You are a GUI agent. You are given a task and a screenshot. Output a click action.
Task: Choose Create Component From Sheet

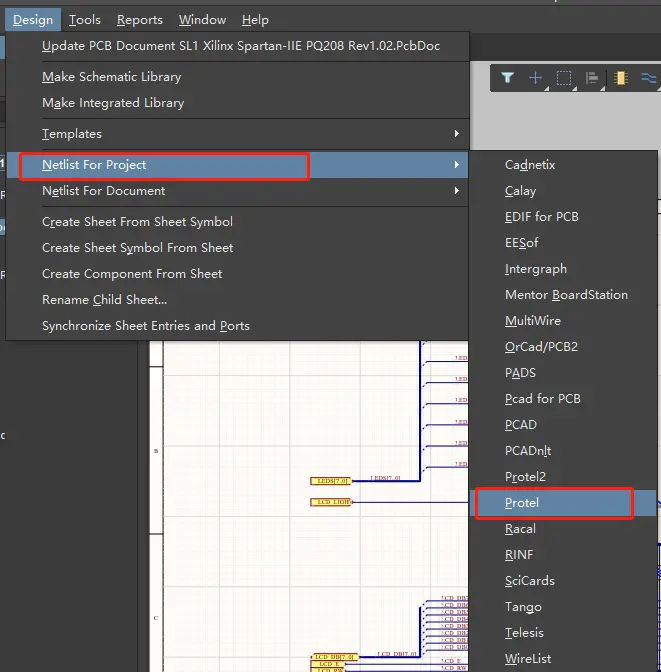coord(237,274)
